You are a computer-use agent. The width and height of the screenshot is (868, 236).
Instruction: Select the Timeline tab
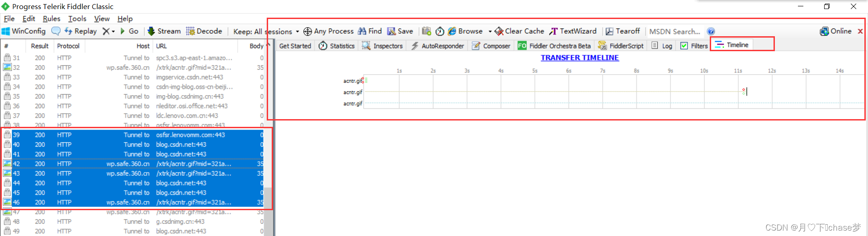[731, 45]
